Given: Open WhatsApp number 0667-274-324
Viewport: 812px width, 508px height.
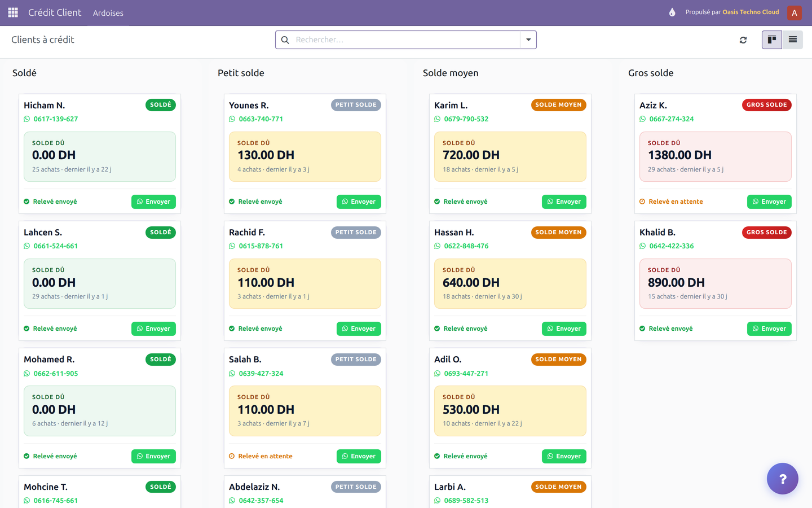Looking at the screenshot, I should pos(667,119).
